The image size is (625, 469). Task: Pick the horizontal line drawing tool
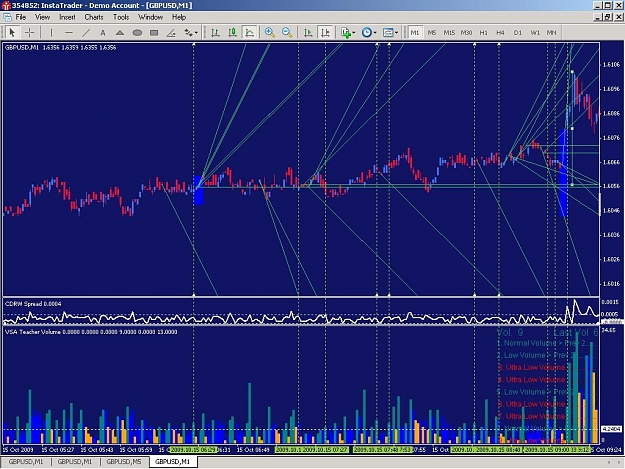(x=69, y=32)
